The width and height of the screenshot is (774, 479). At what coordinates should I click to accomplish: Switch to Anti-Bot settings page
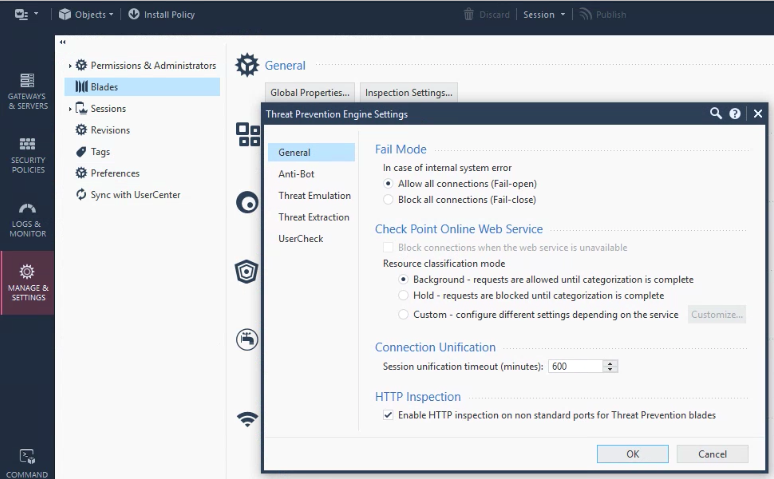click(x=296, y=174)
